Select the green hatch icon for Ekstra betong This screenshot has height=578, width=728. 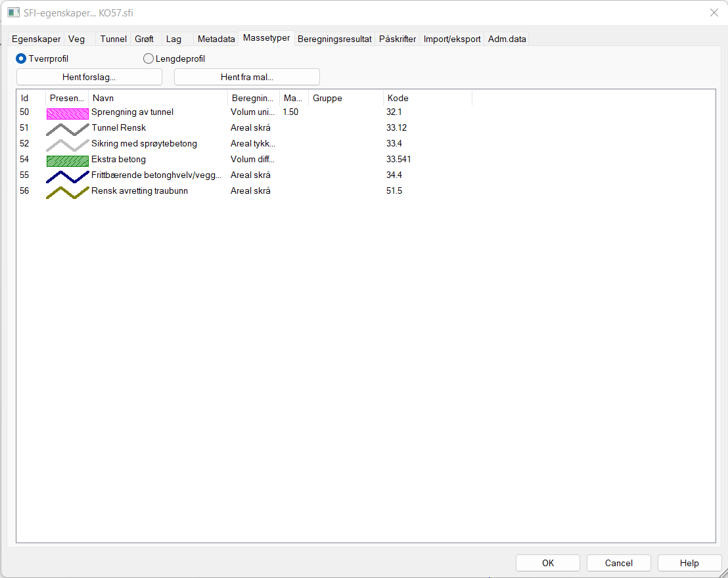click(67, 159)
